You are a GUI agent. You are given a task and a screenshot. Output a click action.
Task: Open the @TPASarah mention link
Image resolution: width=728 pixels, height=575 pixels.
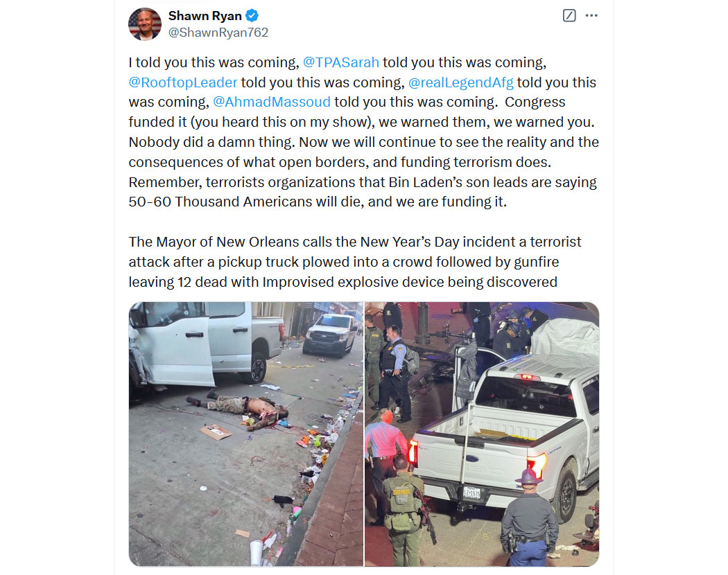click(x=341, y=62)
